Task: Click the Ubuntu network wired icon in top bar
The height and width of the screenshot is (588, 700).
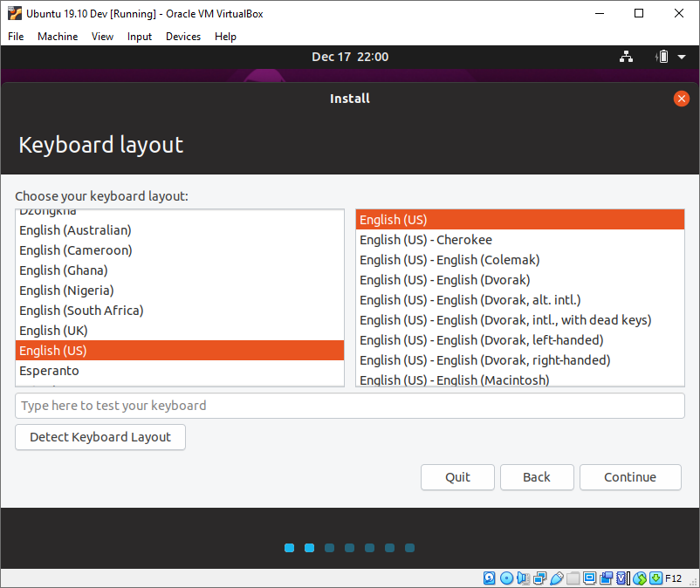Action: [626, 57]
